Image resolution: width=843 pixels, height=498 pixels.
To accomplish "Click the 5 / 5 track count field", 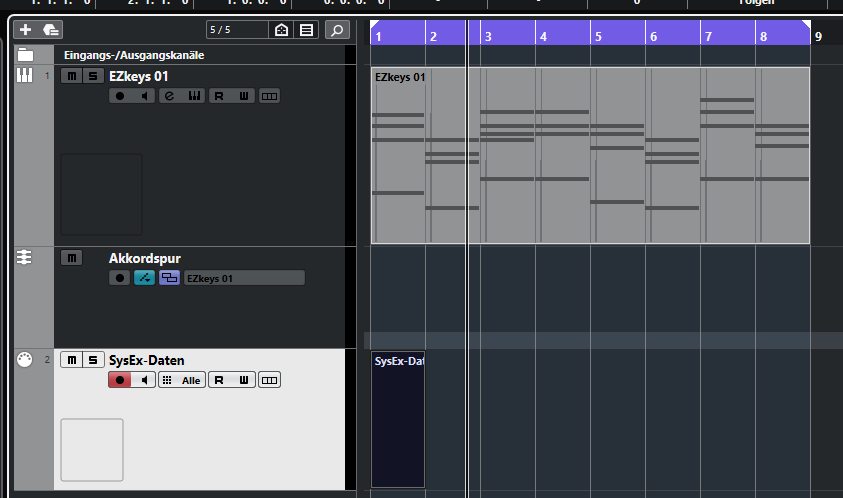I will [237, 30].
